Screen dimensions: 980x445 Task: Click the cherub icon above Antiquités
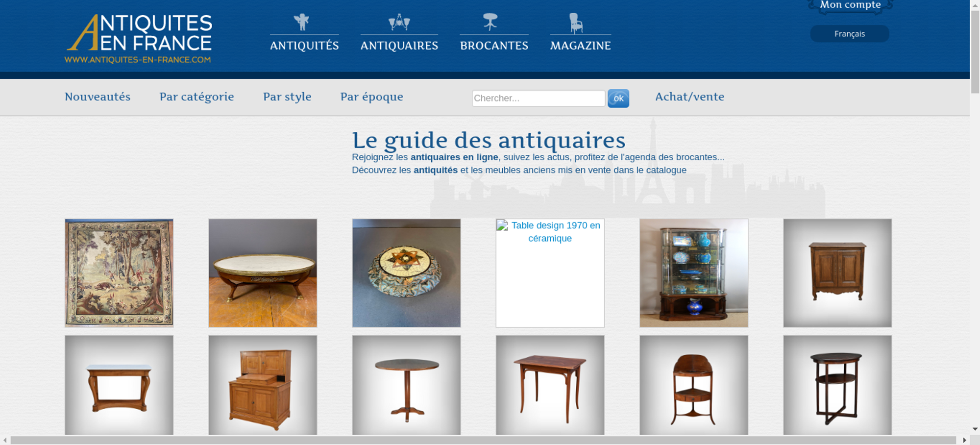(301, 22)
